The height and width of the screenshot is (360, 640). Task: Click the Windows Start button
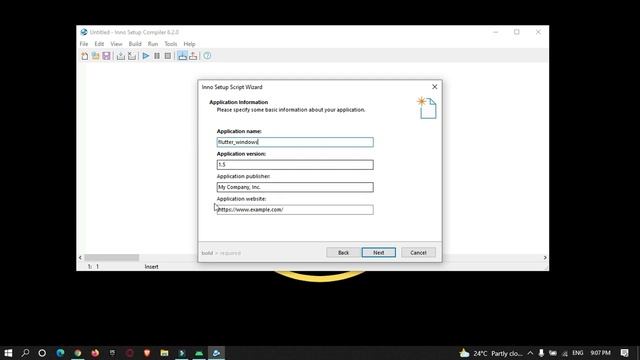8,353
